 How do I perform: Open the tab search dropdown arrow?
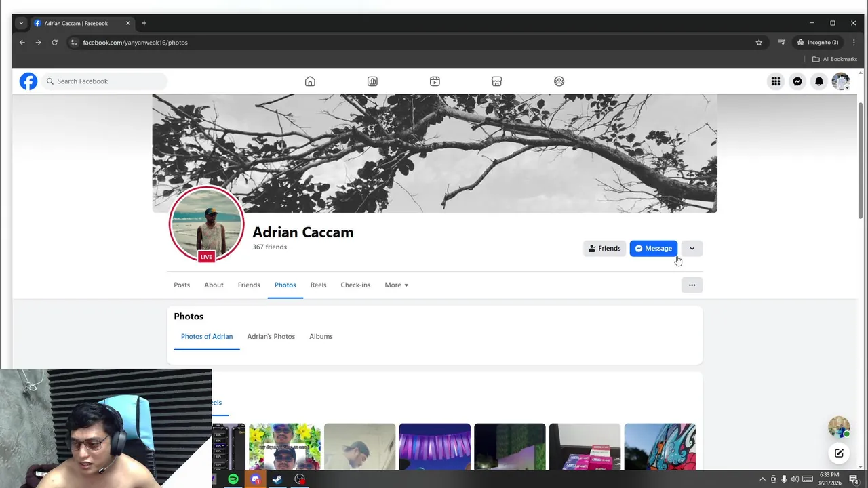pos(21,23)
